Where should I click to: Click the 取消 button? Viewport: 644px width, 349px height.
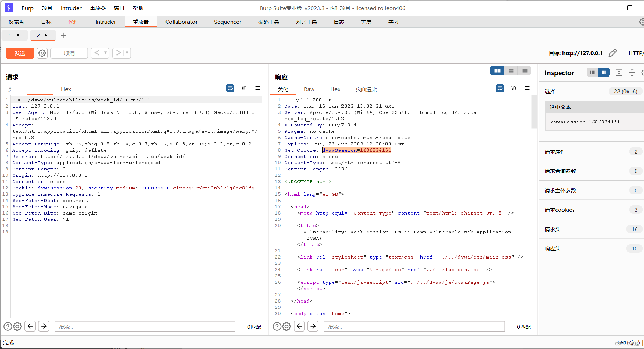(69, 53)
